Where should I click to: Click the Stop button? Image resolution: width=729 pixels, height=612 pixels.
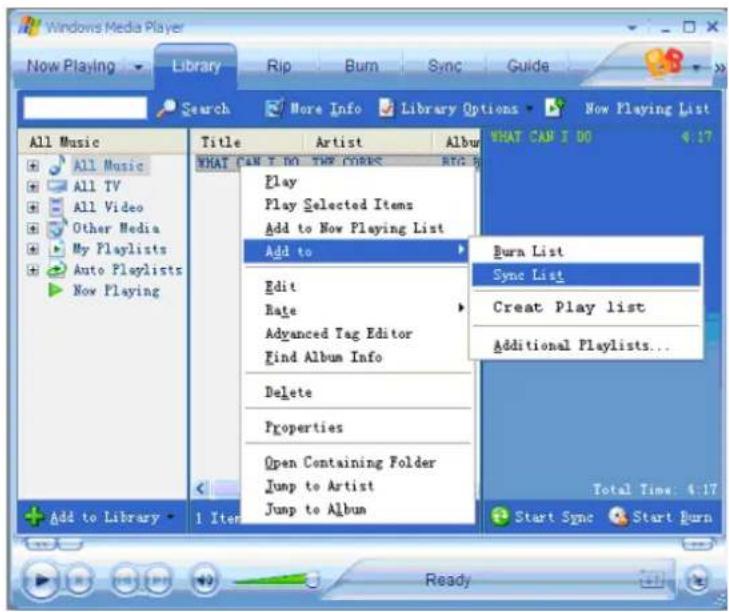[80, 580]
